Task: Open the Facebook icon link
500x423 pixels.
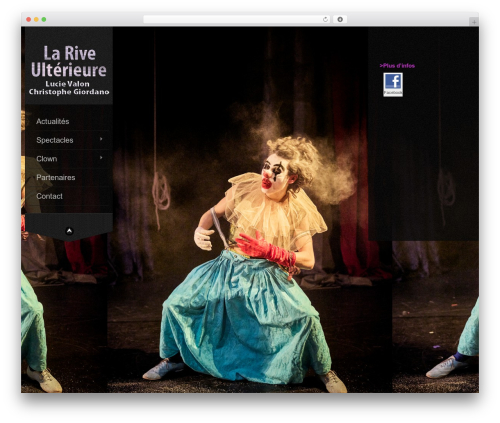Action: tap(393, 85)
